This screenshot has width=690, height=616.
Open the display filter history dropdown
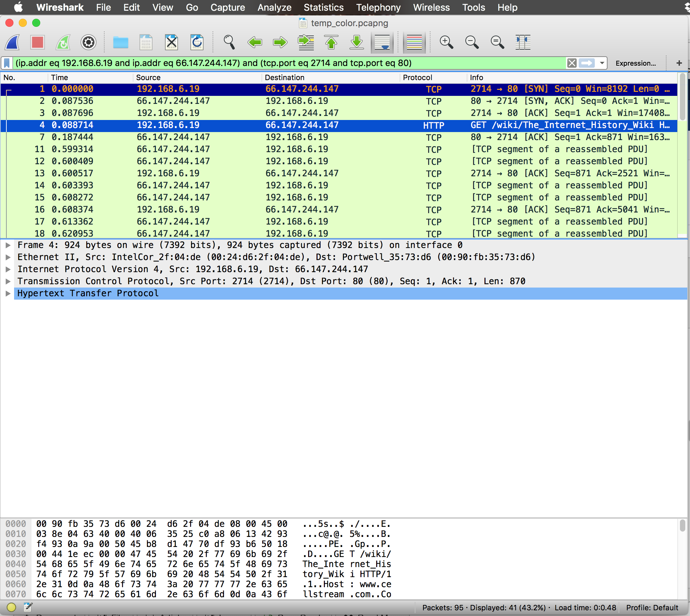601,63
